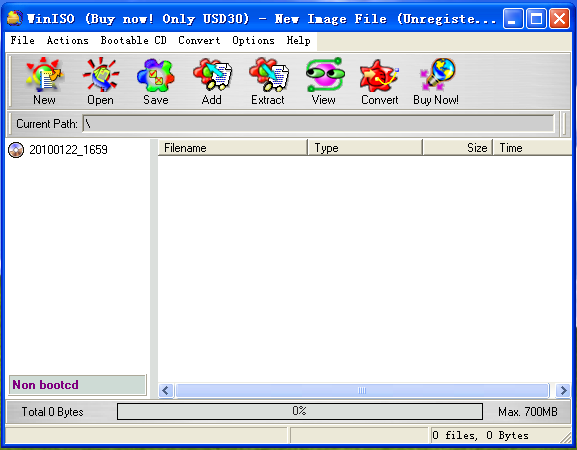The image size is (577, 450).
Task: Click the Extract toolbar icon
Action: coord(268,81)
